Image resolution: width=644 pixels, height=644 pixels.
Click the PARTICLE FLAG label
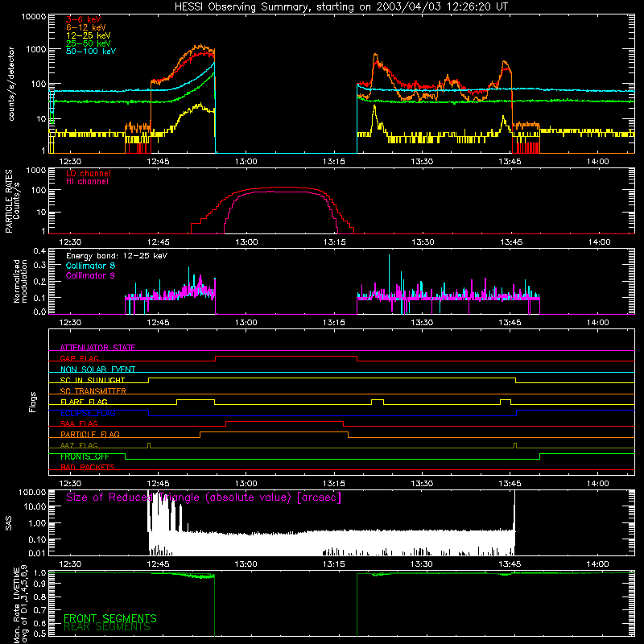tap(90, 435)
